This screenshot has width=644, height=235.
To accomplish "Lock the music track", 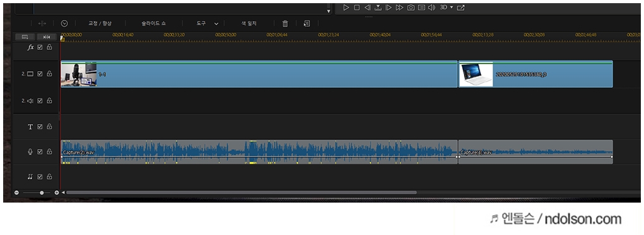I will (49, 176).
